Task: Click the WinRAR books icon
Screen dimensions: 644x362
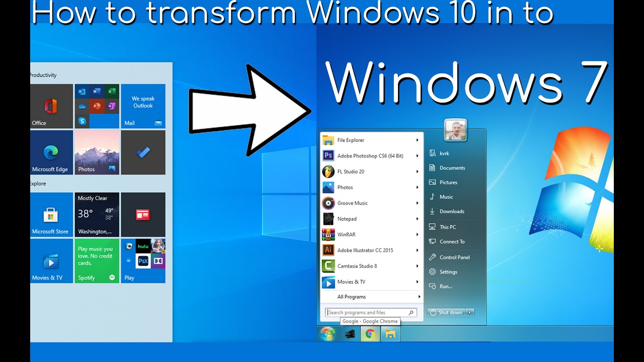Action: 329,234
